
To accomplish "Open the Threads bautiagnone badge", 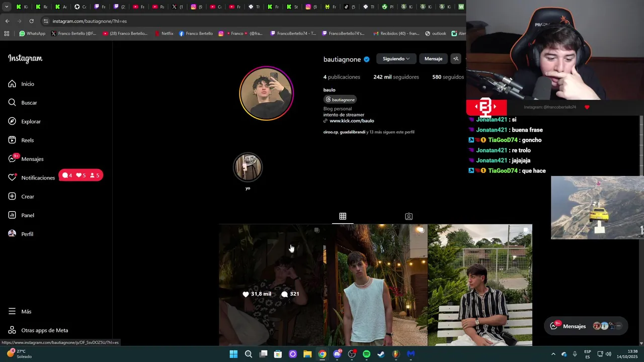I will point(340,100).
